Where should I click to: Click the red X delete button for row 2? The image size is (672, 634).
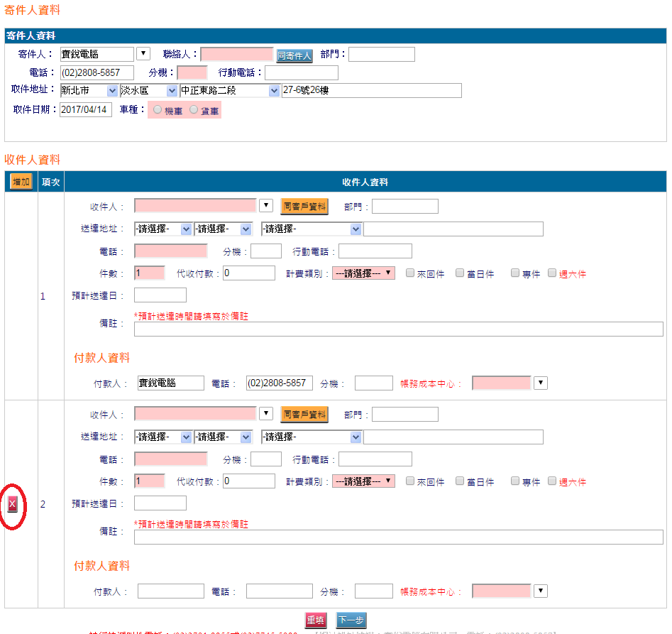13,504
